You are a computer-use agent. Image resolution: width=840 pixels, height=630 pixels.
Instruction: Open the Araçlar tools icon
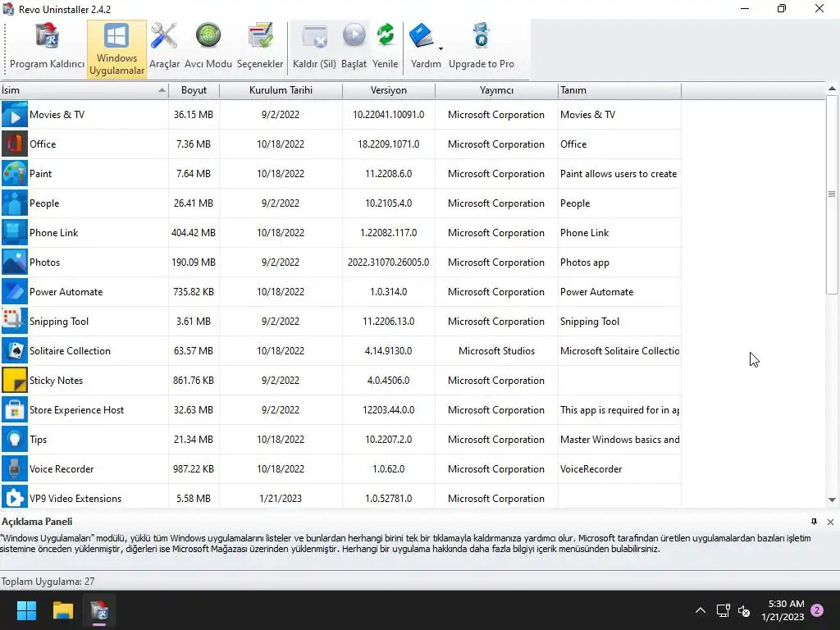[x=164, y=36]
